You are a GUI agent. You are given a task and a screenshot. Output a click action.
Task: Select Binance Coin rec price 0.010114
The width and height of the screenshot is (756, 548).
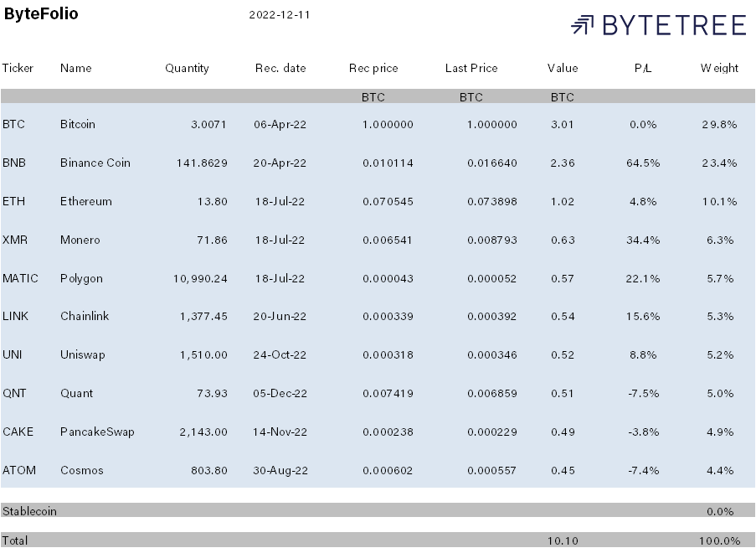tap(388, 163)
